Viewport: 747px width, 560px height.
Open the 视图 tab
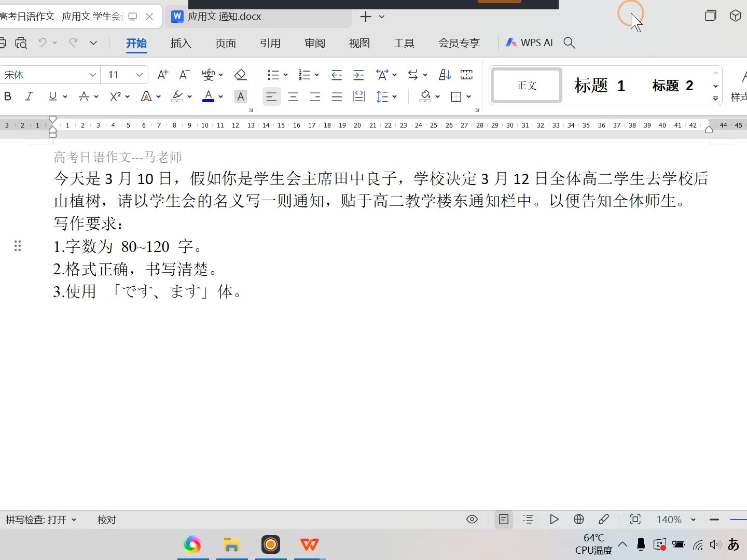point(359,43)
